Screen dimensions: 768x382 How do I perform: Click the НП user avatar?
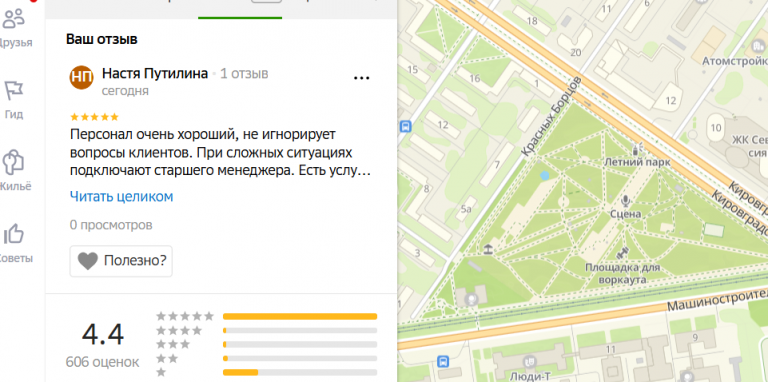pyautogui.click(x=81, y=77)
